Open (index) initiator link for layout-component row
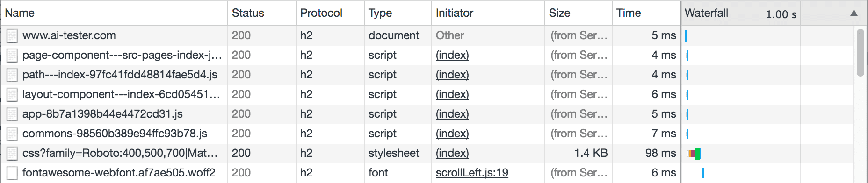The width and height of the screenshot is (868, 183). pyautogui.click(x=452, y=94)
